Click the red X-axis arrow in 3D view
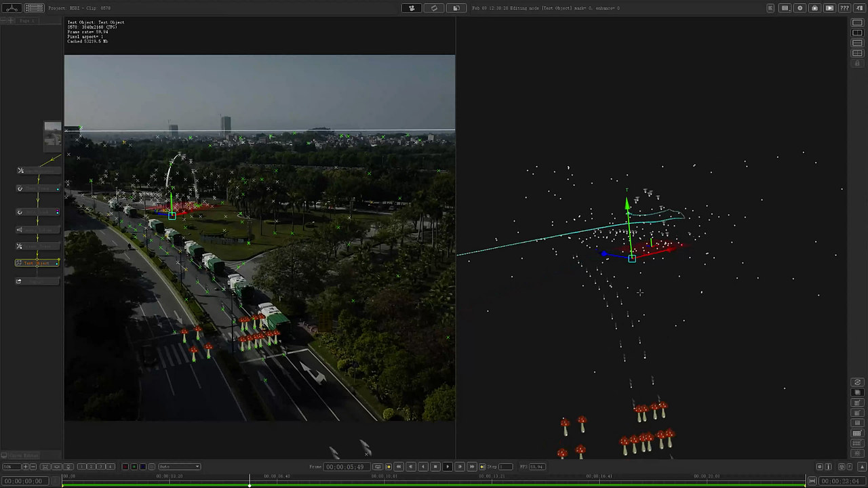 pos(671,249)
